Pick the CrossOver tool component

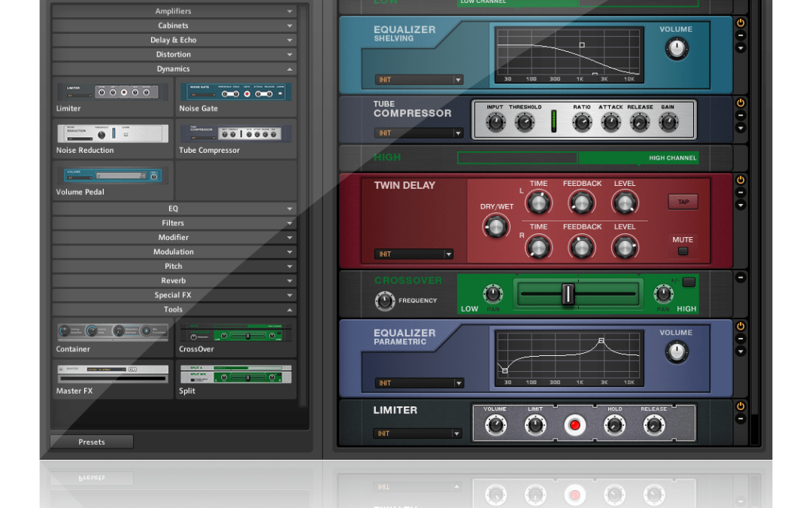tap(235, 333)
